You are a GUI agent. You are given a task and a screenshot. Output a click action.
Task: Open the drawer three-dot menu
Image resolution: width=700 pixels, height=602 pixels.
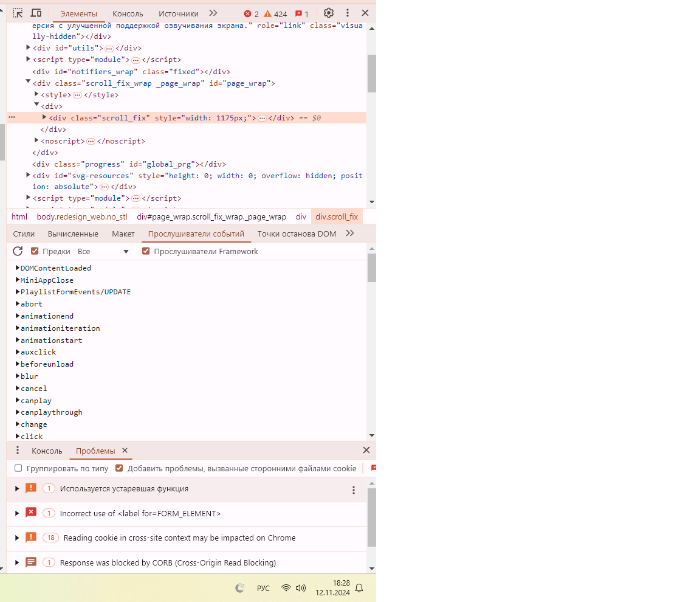coord(18,450)
